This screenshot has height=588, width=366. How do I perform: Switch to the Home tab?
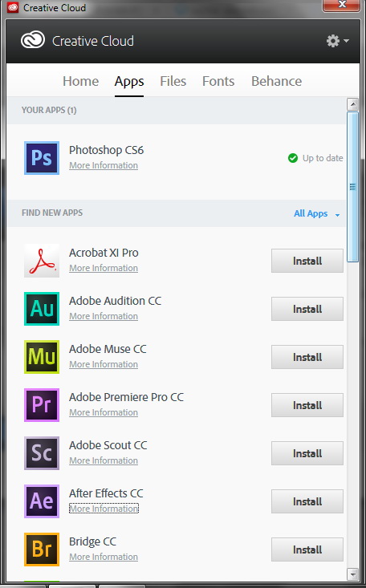tap(81, 81)
